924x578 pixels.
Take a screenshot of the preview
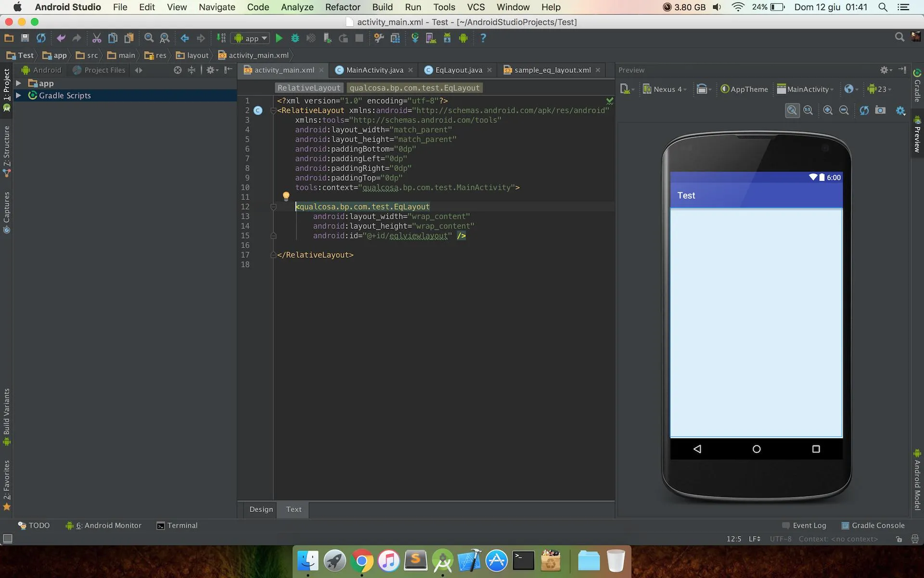(880, 110)
